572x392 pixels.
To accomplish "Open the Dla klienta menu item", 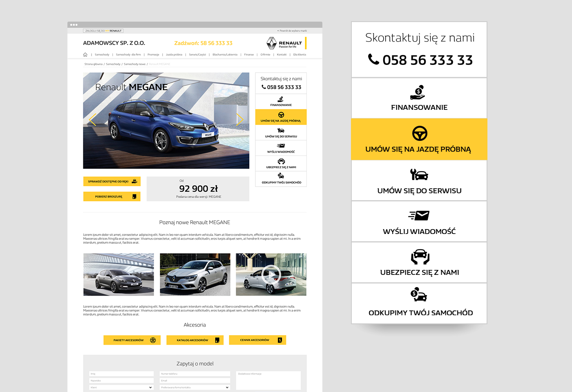I will click(x=299, y=55).
